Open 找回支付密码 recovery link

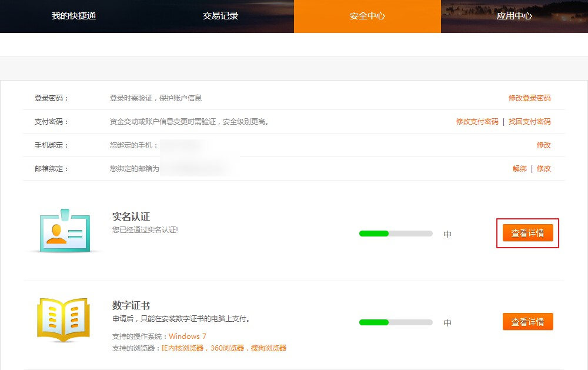[531, 122]
